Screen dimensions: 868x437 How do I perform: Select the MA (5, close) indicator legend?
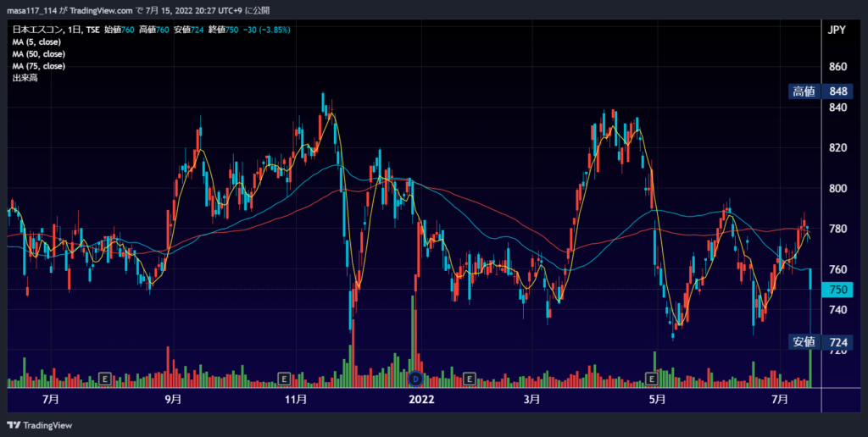[36, 42]
